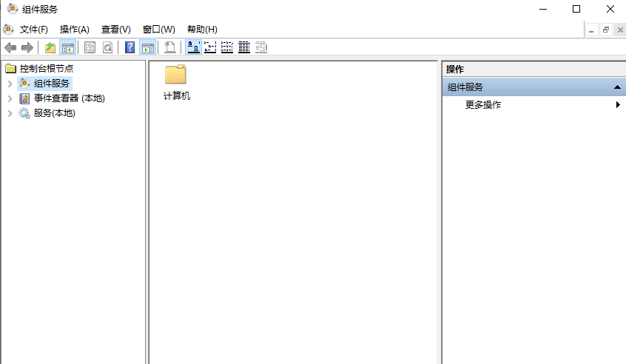Image resolution: width=626 pixels, height=364 pixels.
Task: Open Help via blue question mark icon
Action: pyautogui.click(x=129, y=47)
